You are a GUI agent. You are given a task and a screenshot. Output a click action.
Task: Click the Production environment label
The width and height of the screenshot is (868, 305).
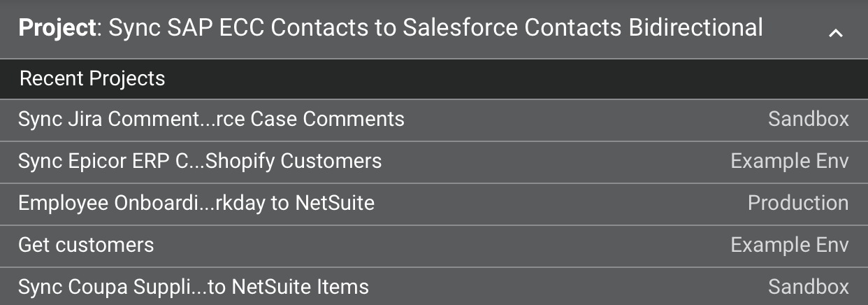(797, 203)
